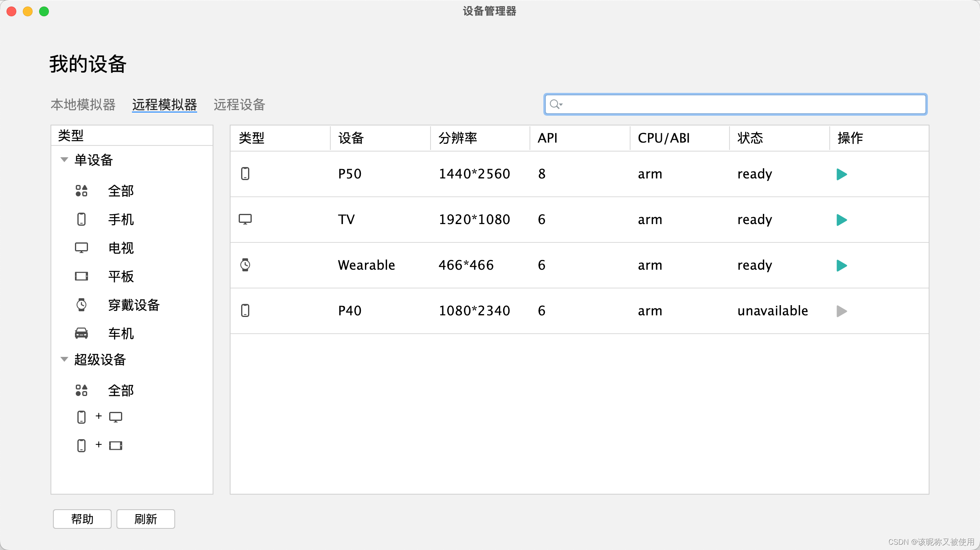Select the 手机 phone category icon
The height and width of the screenshot is (550, 980).
click(x=81, y=220)
